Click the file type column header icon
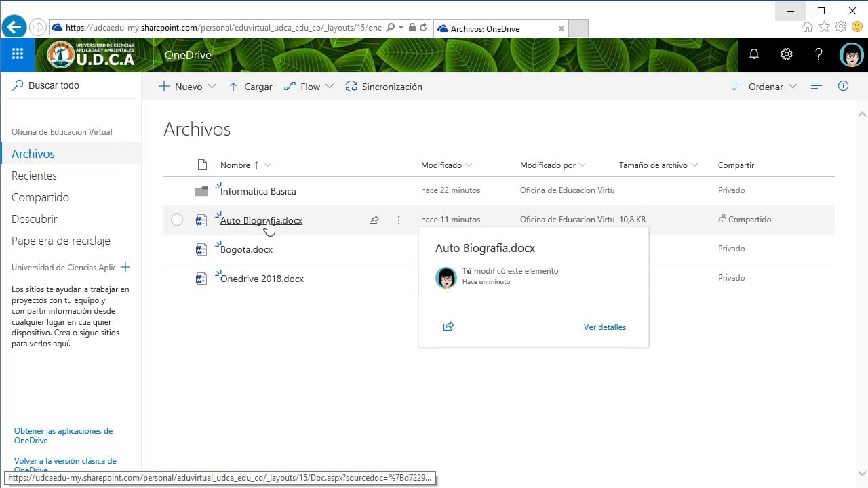 [202, 165]
